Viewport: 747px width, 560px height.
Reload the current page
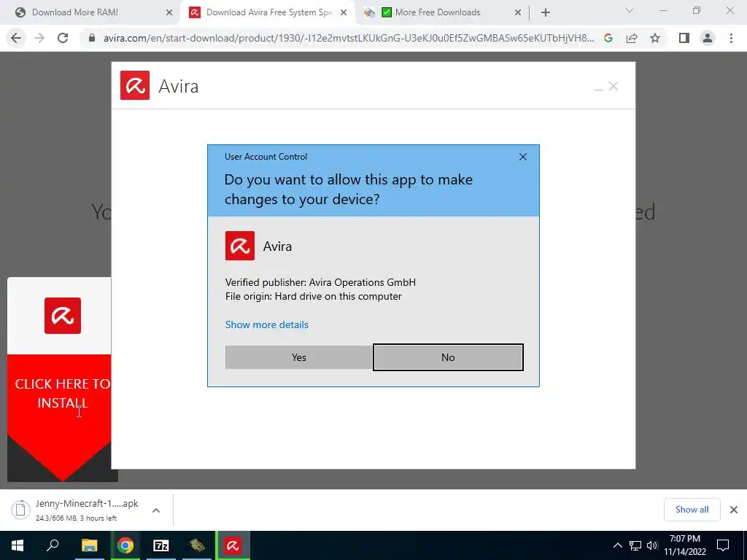coord(63,38)
